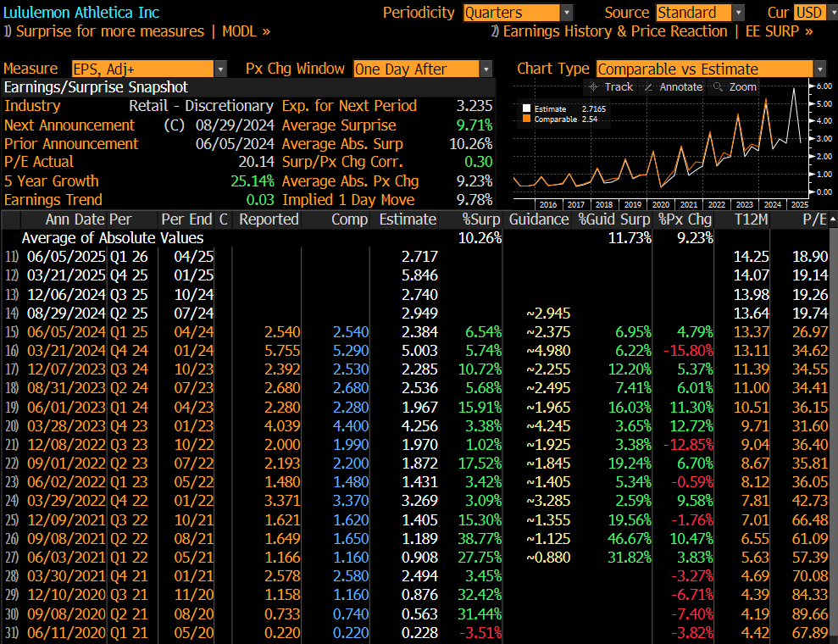Select row 14 dated 08/29/2024
Screen dimensions: 838x644
tap(416, 314)
